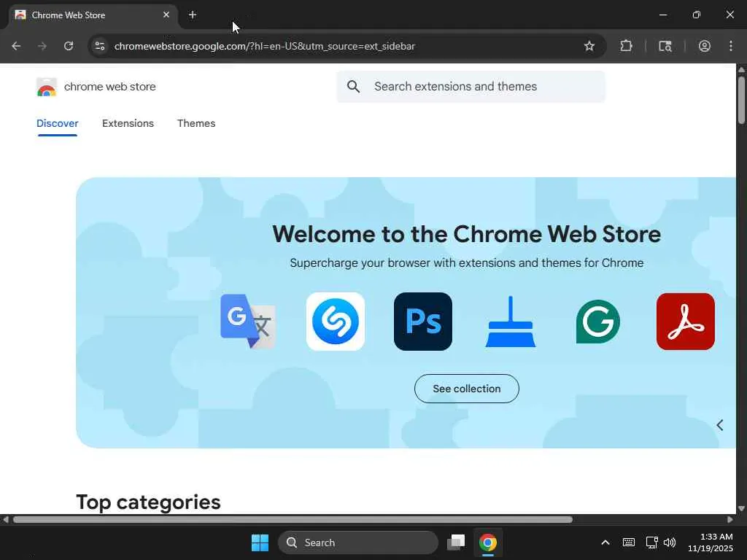The width and height of the screenshot is (747, 560).
Task: Click the volume speaker tray icon
Action: 670,542
